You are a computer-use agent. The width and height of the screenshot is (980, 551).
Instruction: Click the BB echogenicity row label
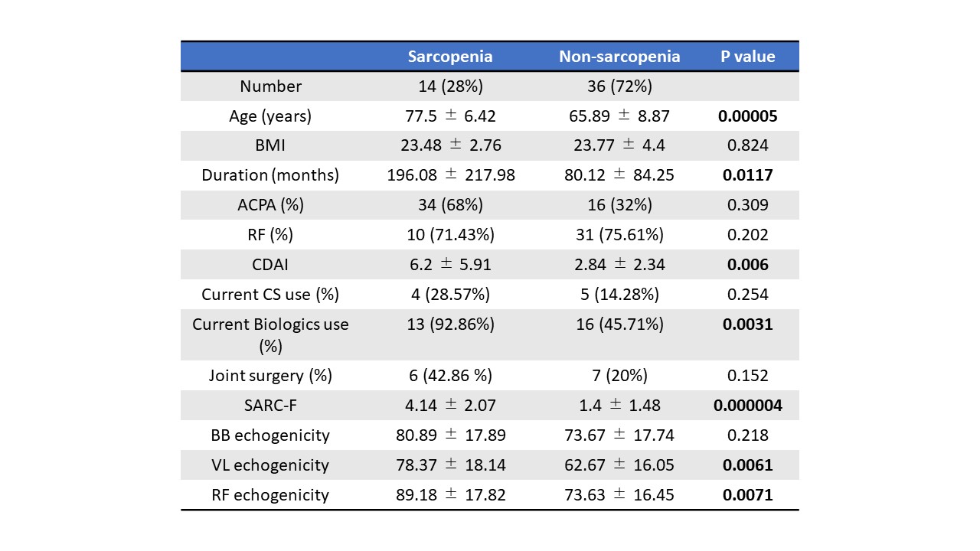[270, 435]
